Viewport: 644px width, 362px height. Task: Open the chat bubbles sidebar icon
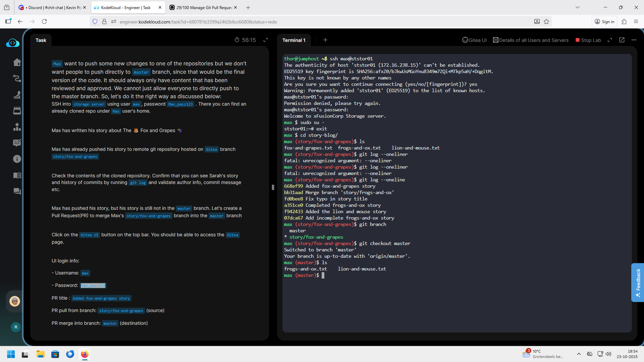[17, 191]
